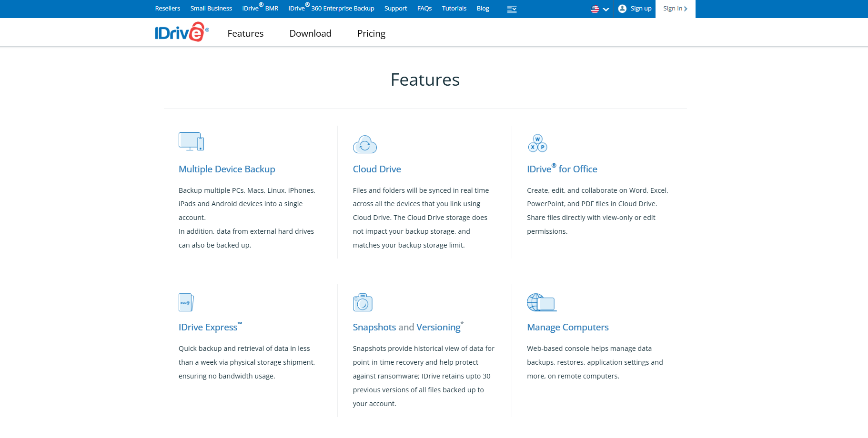Click text 'Share files directly with view-only or edit'

point(591,218)
